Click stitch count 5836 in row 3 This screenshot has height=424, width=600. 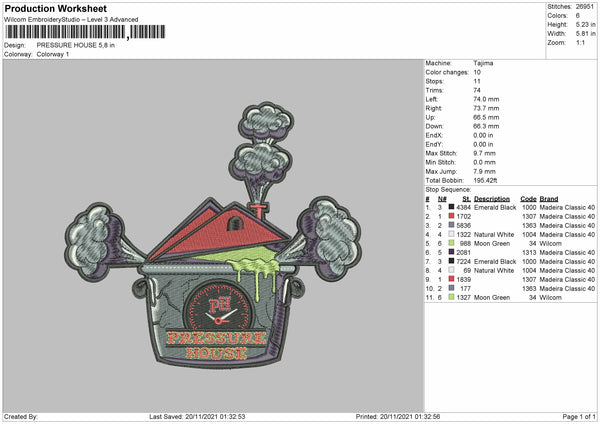click(463, 225)
